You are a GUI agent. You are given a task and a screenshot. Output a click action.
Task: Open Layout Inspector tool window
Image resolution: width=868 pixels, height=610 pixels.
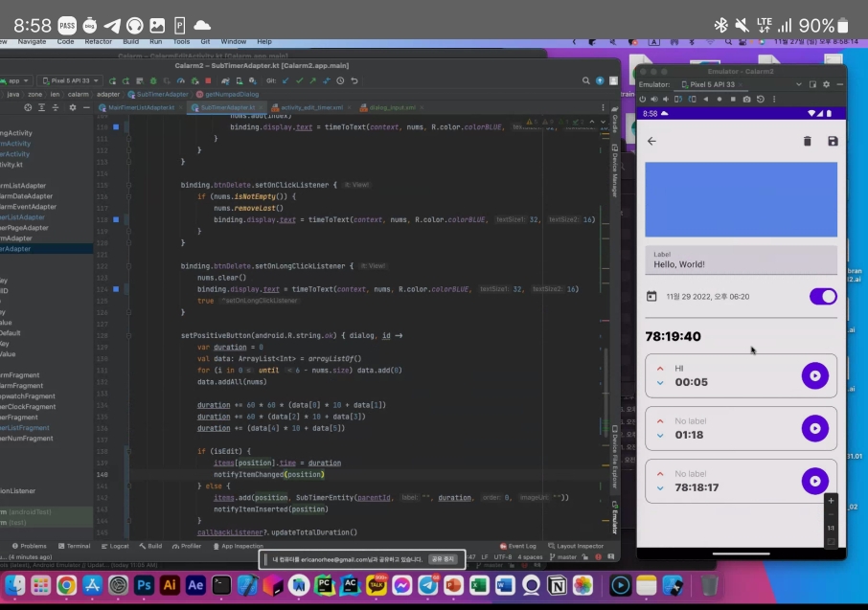click(x=576, y=546)
